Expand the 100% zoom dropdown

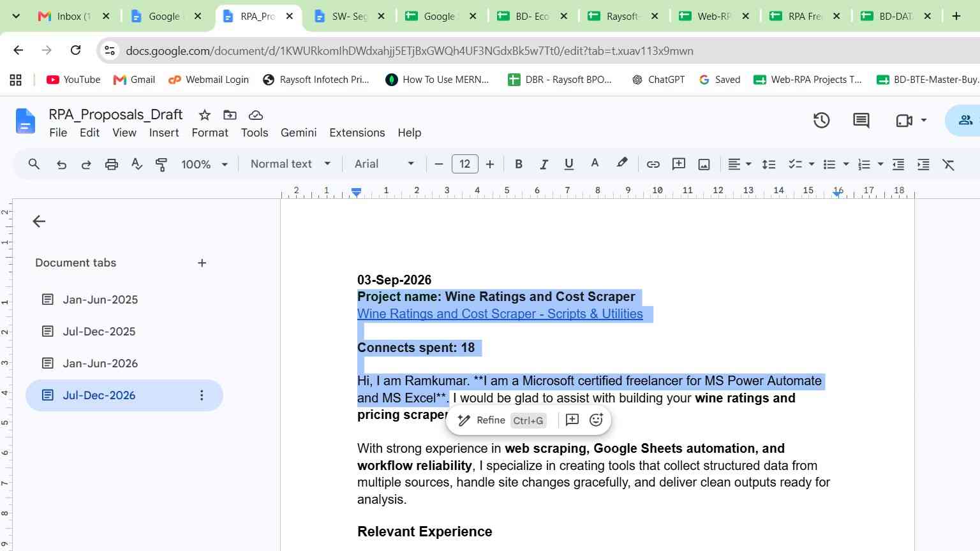pos(204,164)
